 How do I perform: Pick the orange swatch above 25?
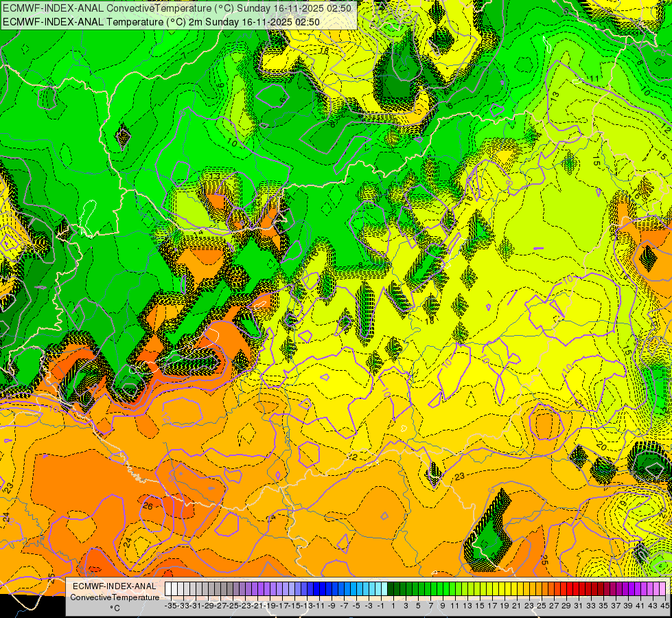539,588
